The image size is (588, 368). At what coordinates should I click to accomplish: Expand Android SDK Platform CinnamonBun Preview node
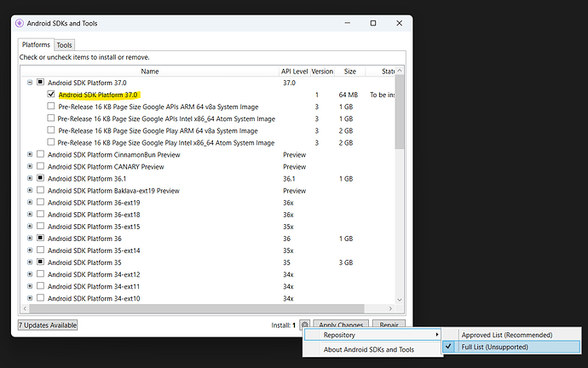[x=30, y=154]
